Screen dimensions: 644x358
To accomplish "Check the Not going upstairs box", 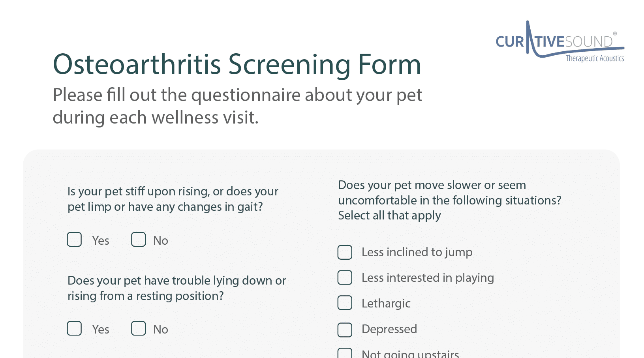I will (x=345, y=353).
